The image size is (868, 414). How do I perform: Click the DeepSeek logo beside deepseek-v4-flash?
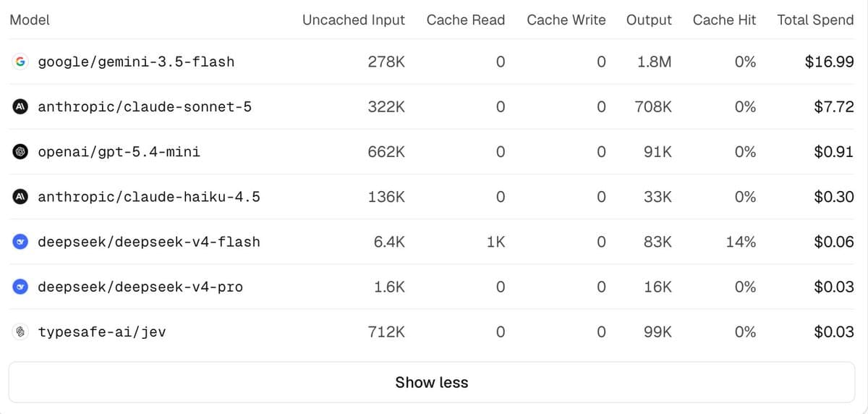pos(21,242)
